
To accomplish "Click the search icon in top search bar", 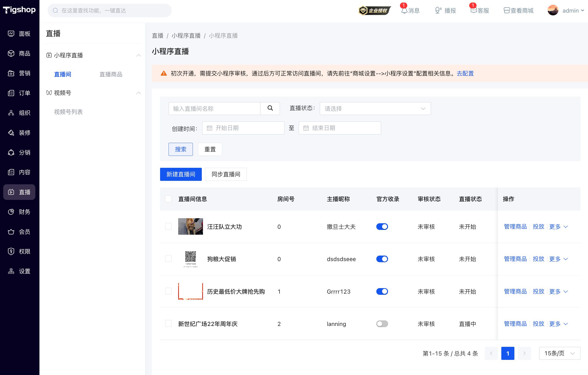I will point(55,11).
